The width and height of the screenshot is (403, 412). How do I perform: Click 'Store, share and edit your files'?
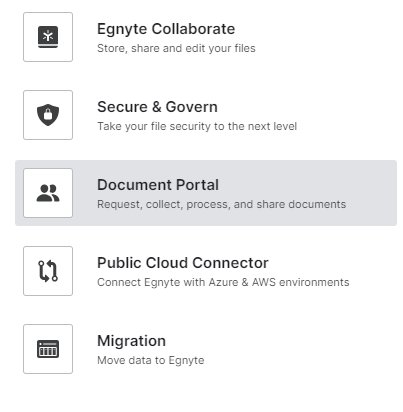coord(176,48)
